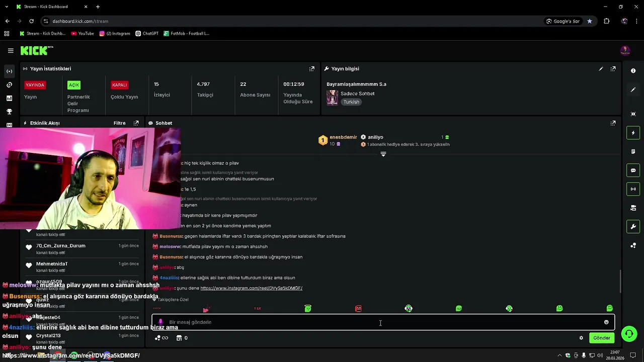The height and width of the screenshot is (362, 644).
Task: Click the channel points infinity icon
Action: [x=161, y=338]
